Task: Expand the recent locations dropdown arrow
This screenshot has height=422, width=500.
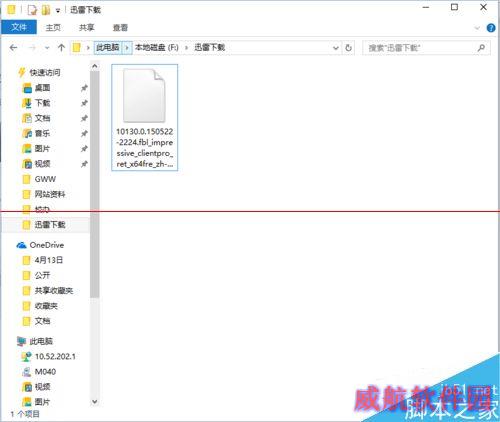Action: coord(47,48)
